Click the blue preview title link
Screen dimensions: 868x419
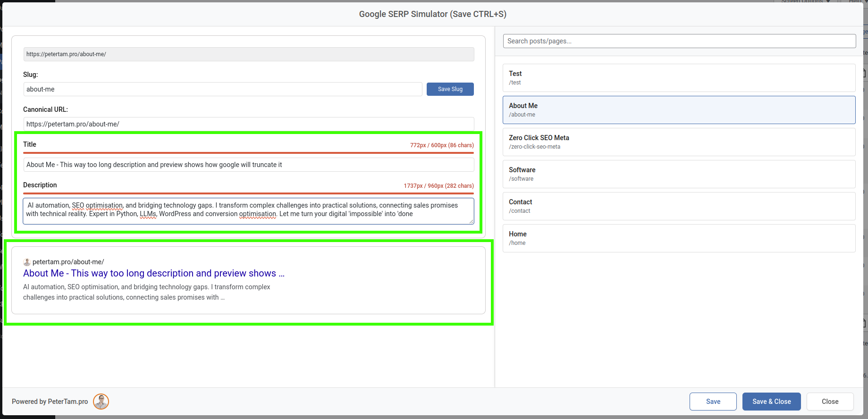pos(154,273)
